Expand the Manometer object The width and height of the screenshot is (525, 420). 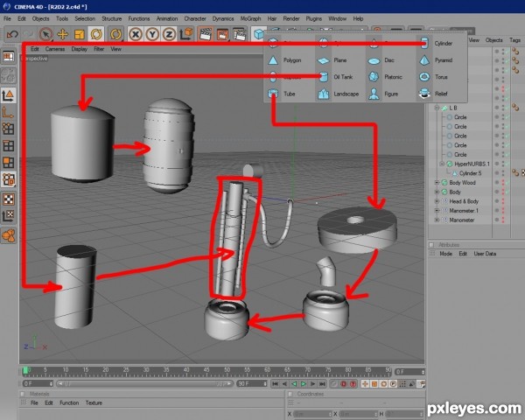click(x=437, y=220)
